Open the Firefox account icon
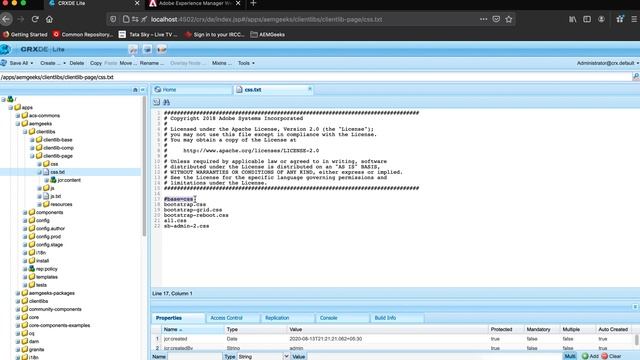The width and height of the screenshot is (640, 360). pyautogui.click(x=601, y=19)
